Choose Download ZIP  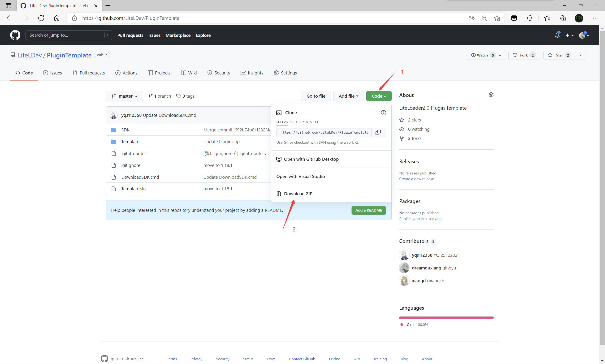(x=331, y=194)
